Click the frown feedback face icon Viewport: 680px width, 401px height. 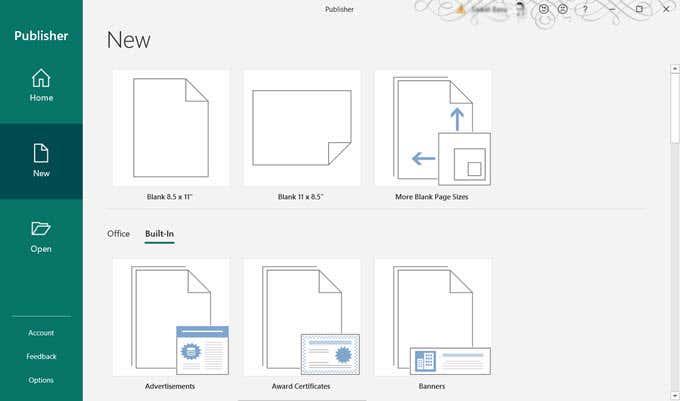pos(564,9)
